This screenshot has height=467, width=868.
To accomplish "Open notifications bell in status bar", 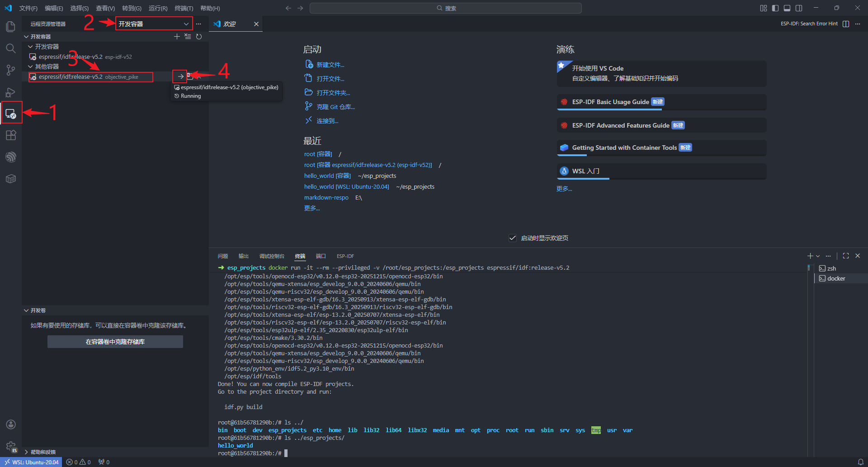I will (x=861, y=462).
